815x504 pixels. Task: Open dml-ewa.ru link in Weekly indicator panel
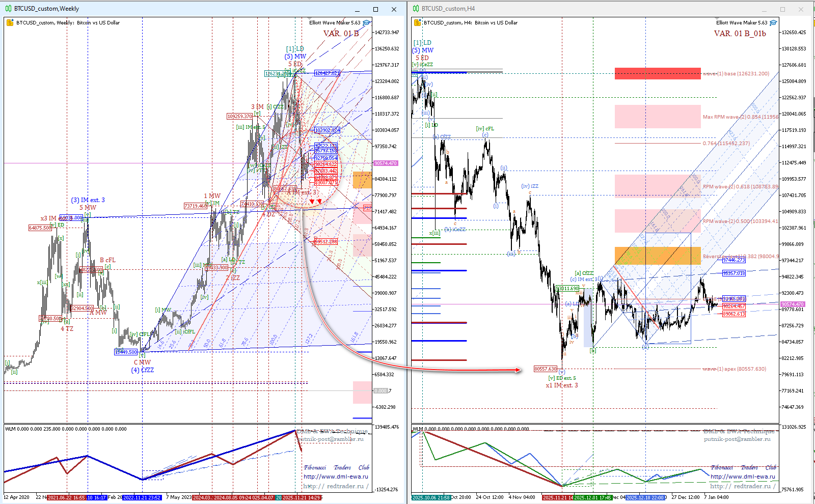336,477
